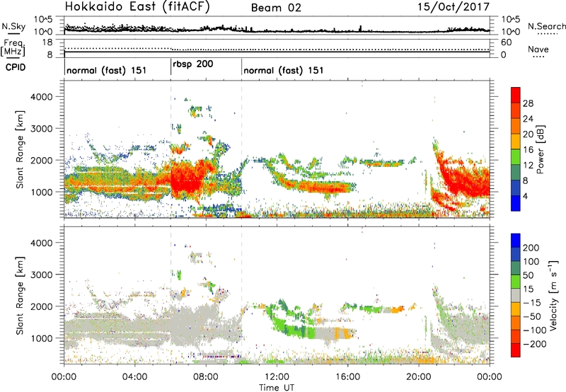Pick the light green 12–16 dB power swatch
Viewport: 566px width, 392px height.
[516, 157]
